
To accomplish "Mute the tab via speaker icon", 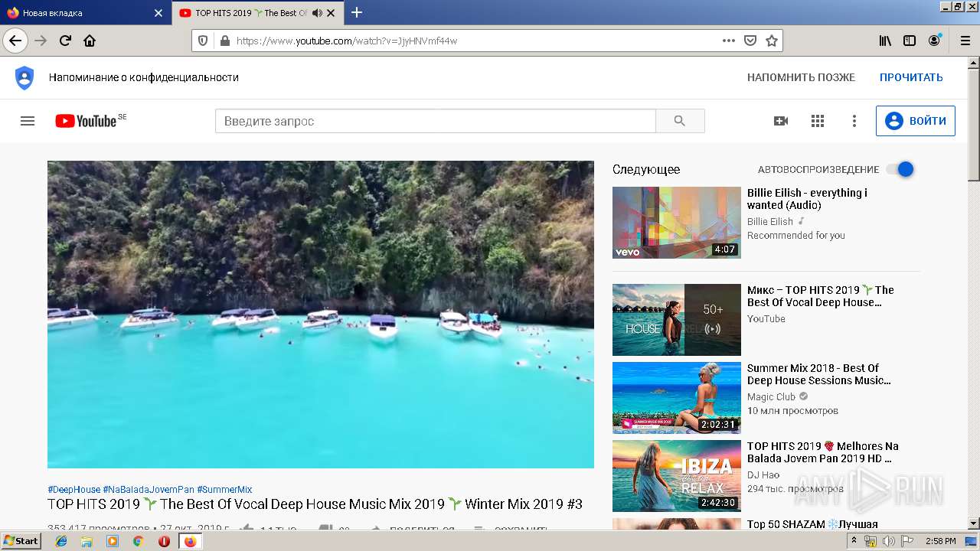I will (316, 13).
